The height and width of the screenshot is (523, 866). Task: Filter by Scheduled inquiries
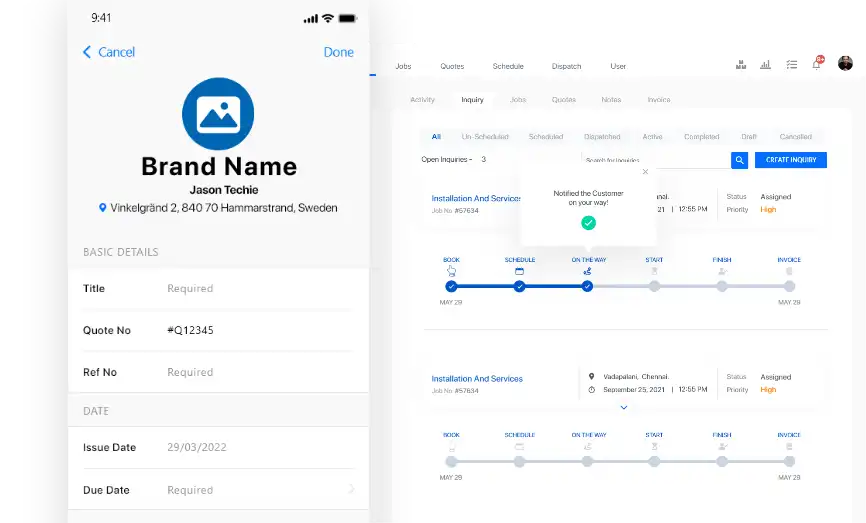pos(546,137)
